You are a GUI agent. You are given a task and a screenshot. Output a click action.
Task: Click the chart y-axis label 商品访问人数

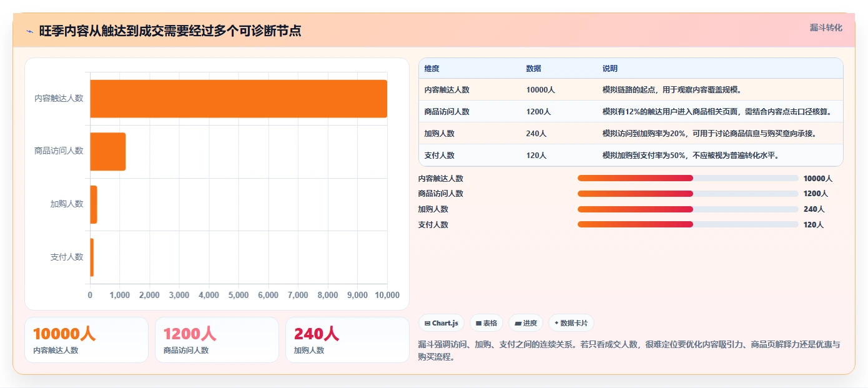(x=59, y=151)
